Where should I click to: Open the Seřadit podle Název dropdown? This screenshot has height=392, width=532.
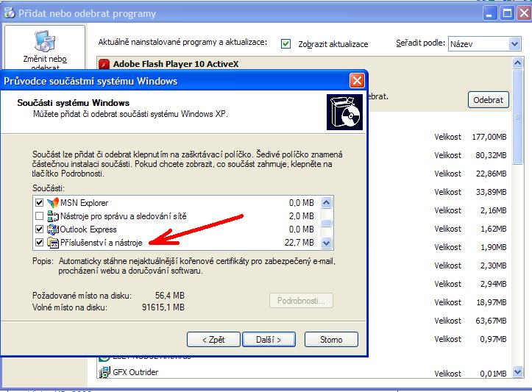pyautogui.click(x=514, y=43)
